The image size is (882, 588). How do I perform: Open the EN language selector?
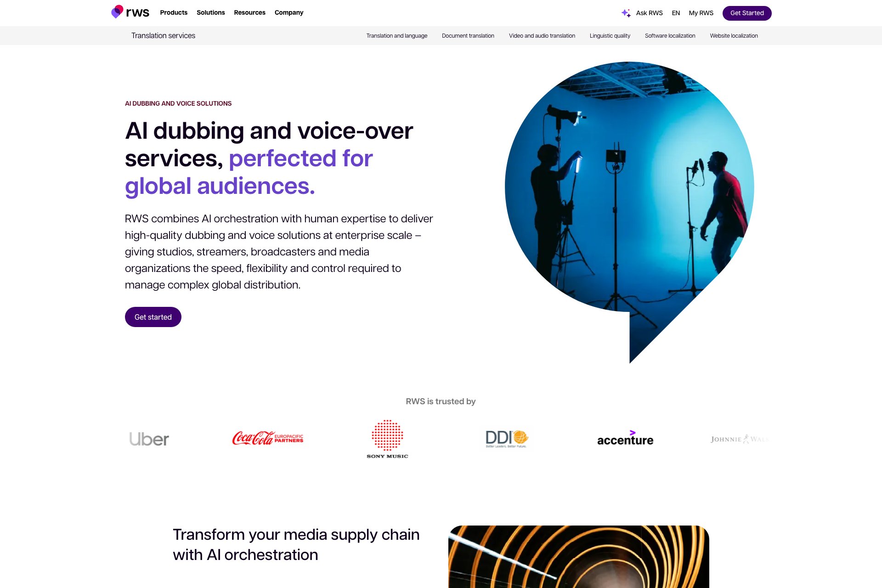(x=676, y=13)
